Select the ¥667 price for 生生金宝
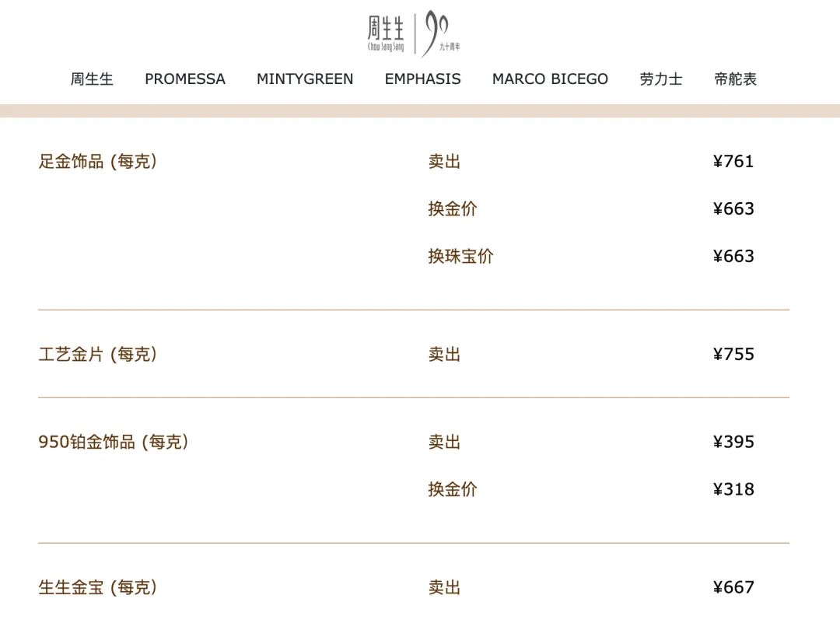840x623 pixels. pyautogui.click(x=733, y=587)
